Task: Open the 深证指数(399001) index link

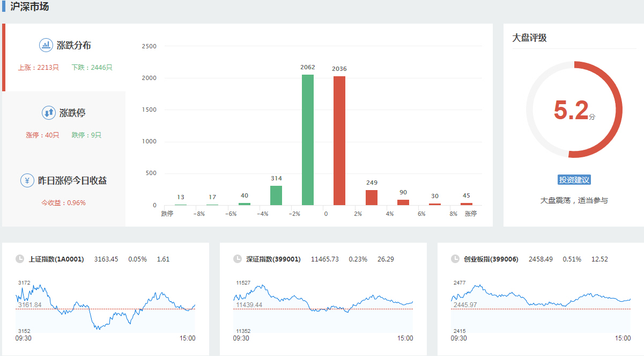Action: pos(273,259)
